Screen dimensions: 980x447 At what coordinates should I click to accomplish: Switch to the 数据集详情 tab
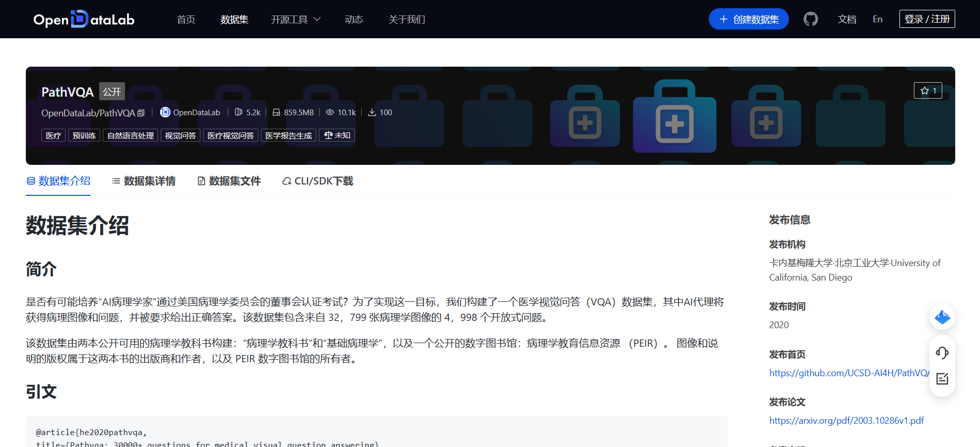(x=144, y=181)
